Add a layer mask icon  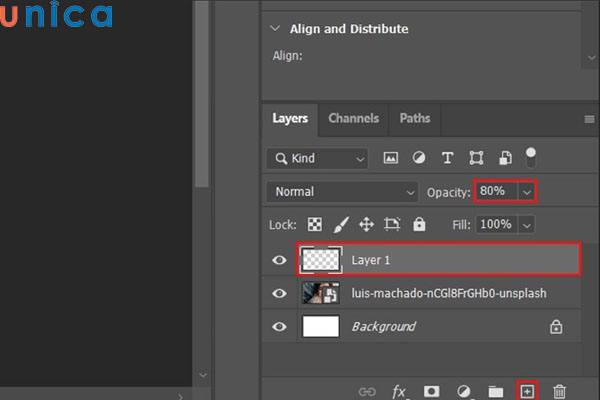tap(432, 390)
